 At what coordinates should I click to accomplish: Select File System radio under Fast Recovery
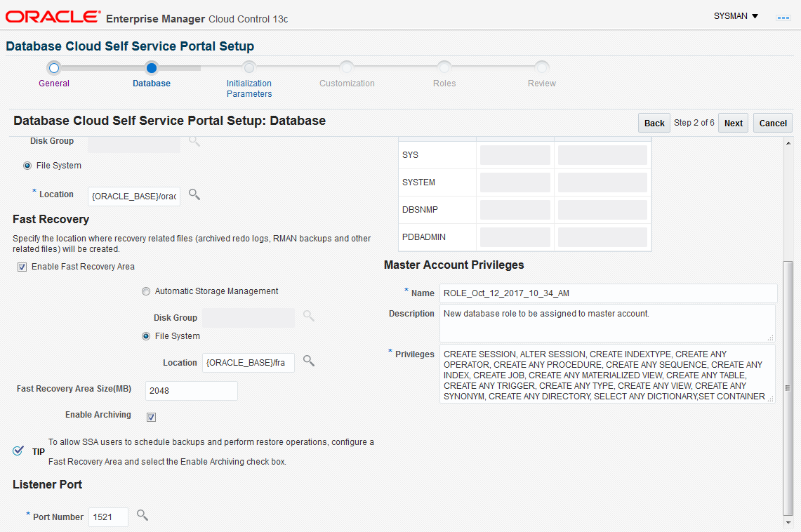[146, 336]
